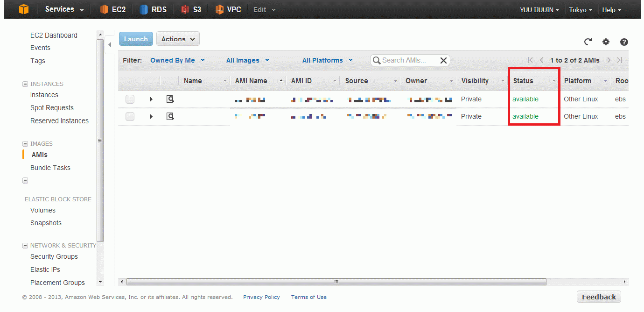Click the sidebar scroll up arrow
Viewport: 644px width, 312px height.
tap(100, 35)
